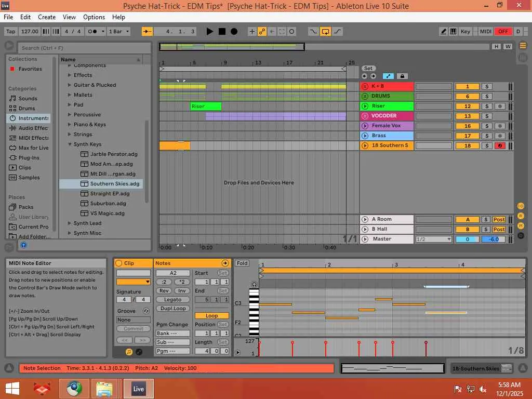Click the tempo field 127.00
532x399 pixels.
(30, 32)
